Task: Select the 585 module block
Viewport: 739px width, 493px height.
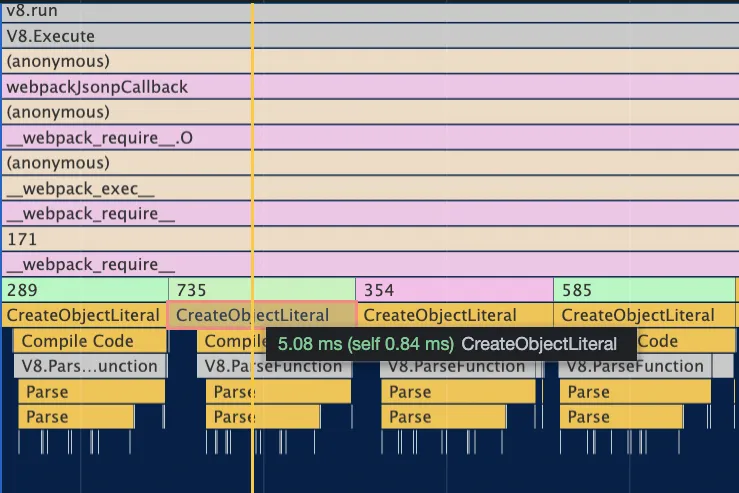Action: 644,290
